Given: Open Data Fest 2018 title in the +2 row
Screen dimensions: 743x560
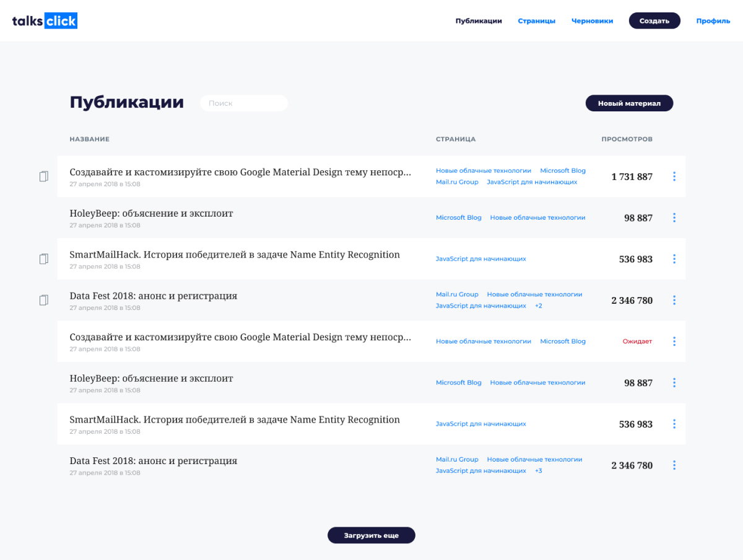Looking at the screenshot, I should pos(154,296).
